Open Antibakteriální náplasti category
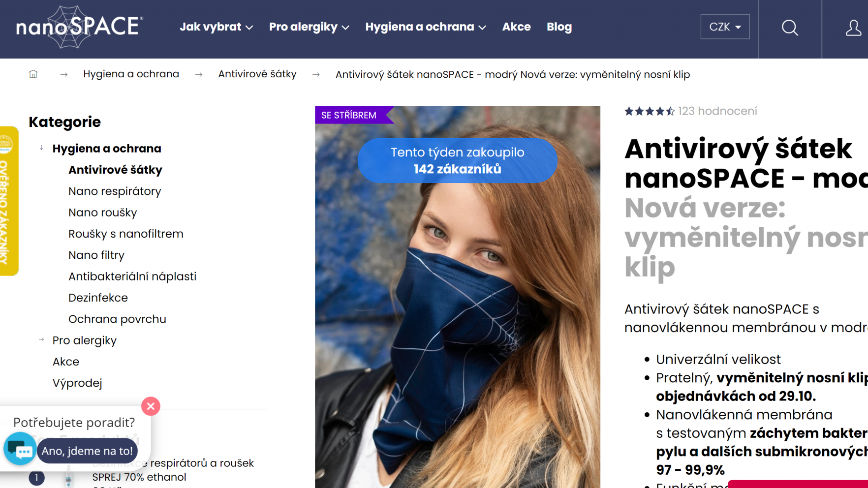868x488 pixels. 132,276
